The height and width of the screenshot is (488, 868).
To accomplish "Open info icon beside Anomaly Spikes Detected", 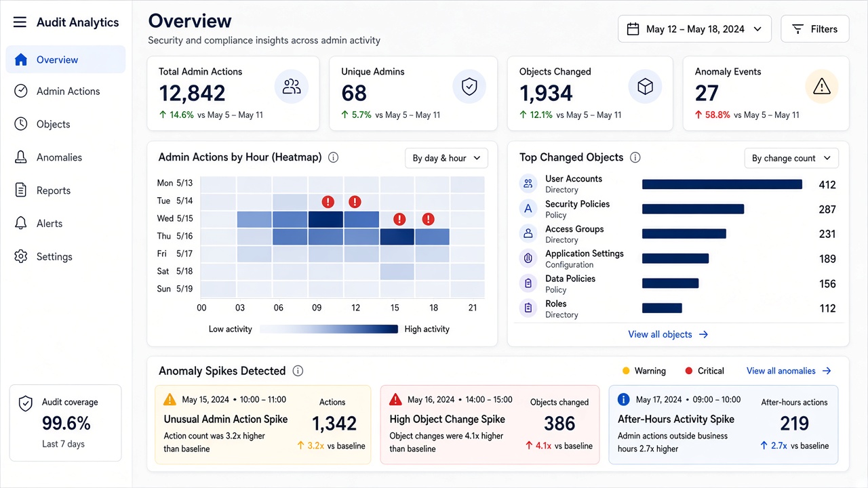I will [297, 371].
